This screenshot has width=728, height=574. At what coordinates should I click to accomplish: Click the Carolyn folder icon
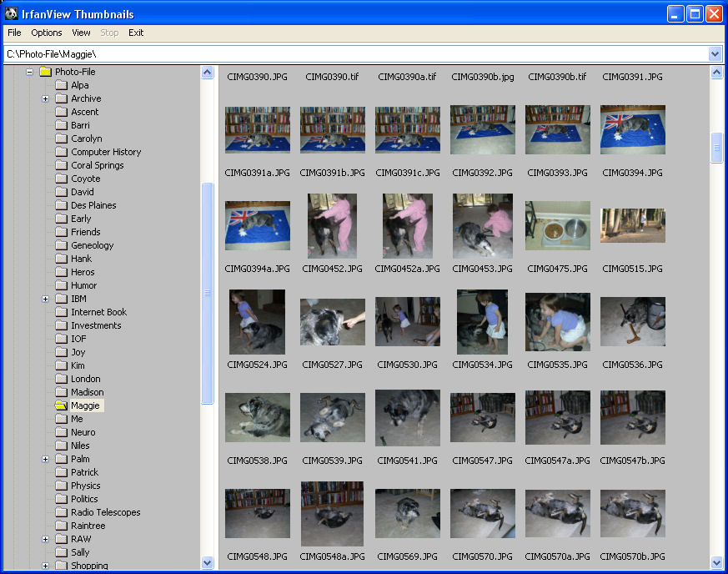pos(61,138)
